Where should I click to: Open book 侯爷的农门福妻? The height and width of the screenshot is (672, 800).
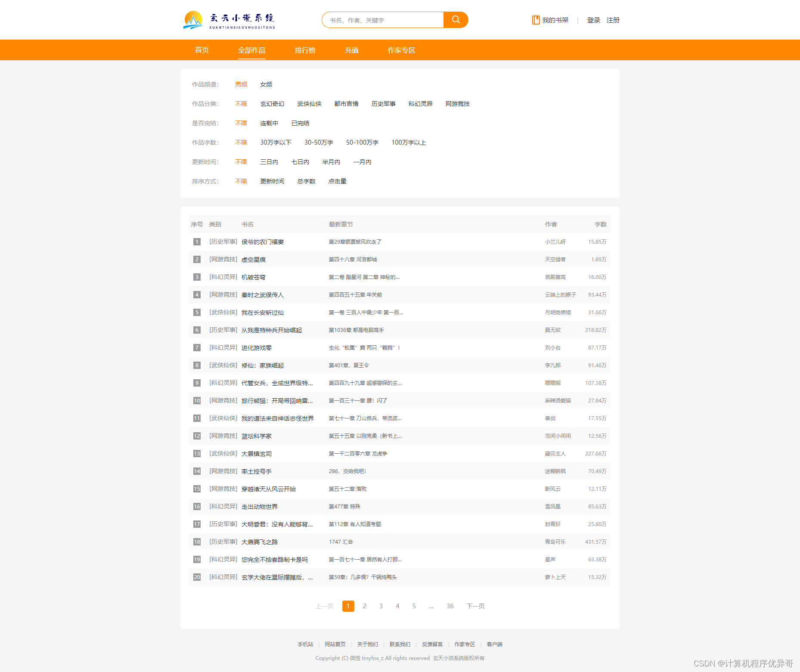[263, 242]
